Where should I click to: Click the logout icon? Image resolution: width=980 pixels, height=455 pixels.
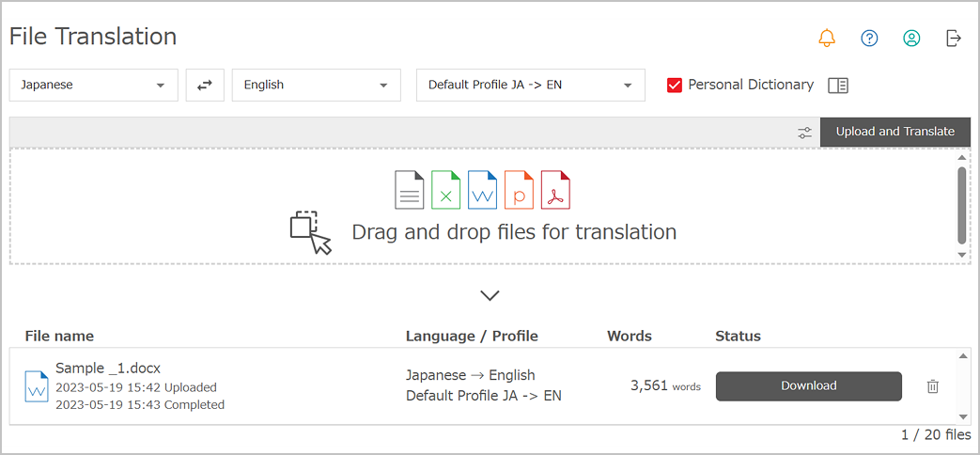tap(954, 39)
